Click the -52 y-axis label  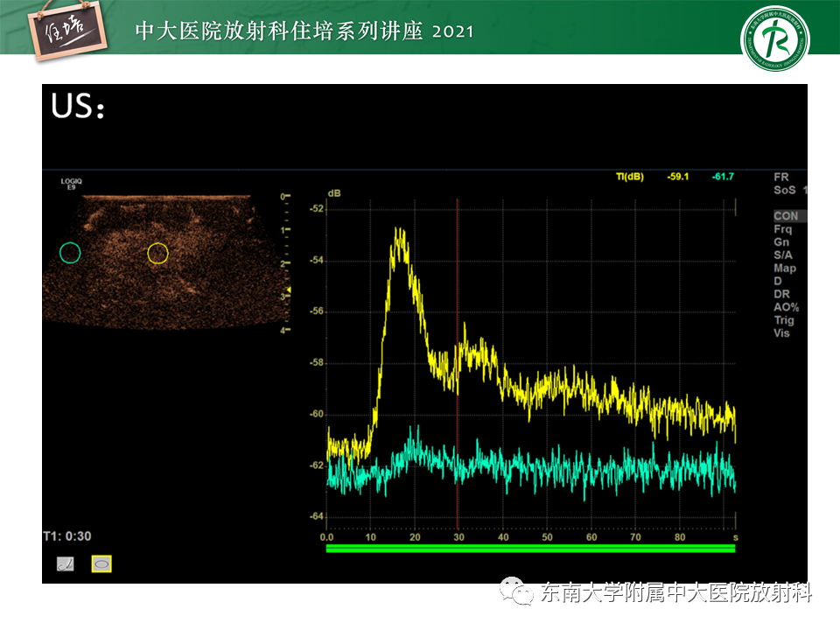[x=317, y=209]
